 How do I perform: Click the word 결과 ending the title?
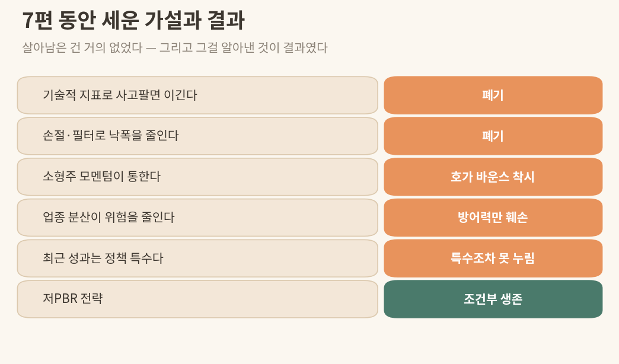(x=226, y=20)
